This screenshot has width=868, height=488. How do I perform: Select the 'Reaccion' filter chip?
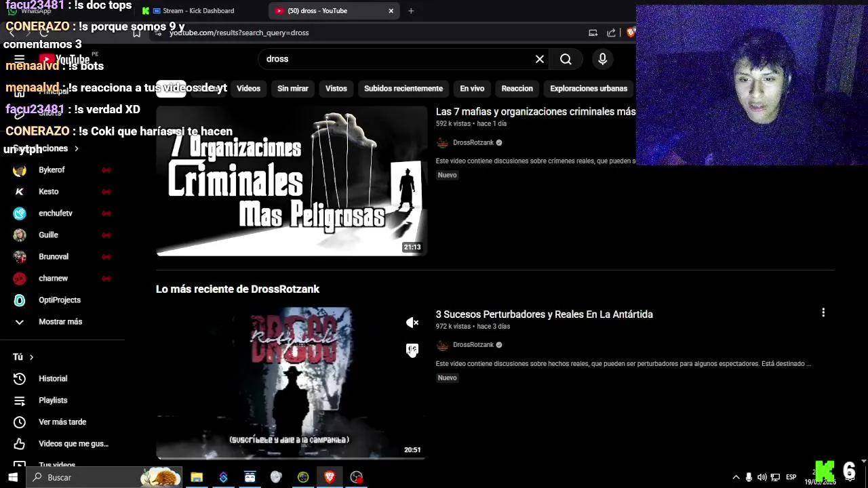[x=517, y=88]
